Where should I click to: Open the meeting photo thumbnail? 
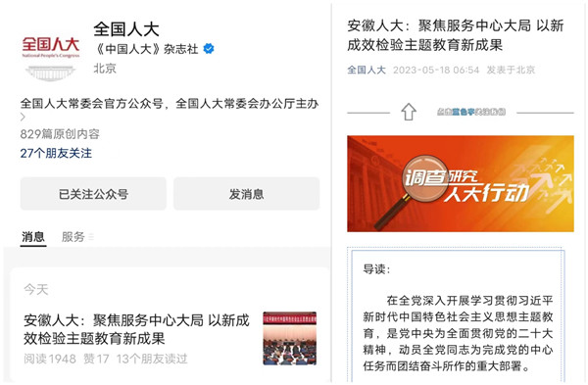[x=289, y=338]
